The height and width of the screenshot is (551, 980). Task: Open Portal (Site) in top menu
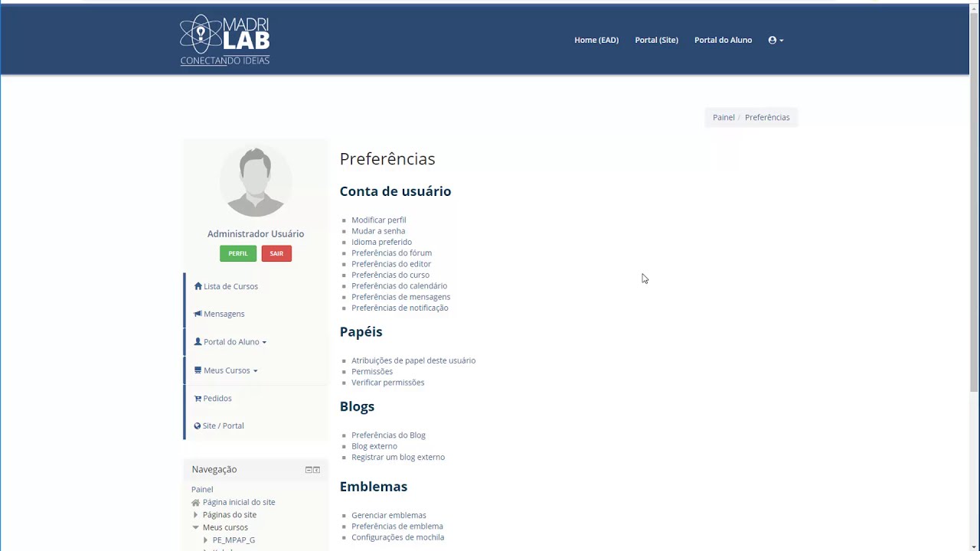(x=656, y=40)
